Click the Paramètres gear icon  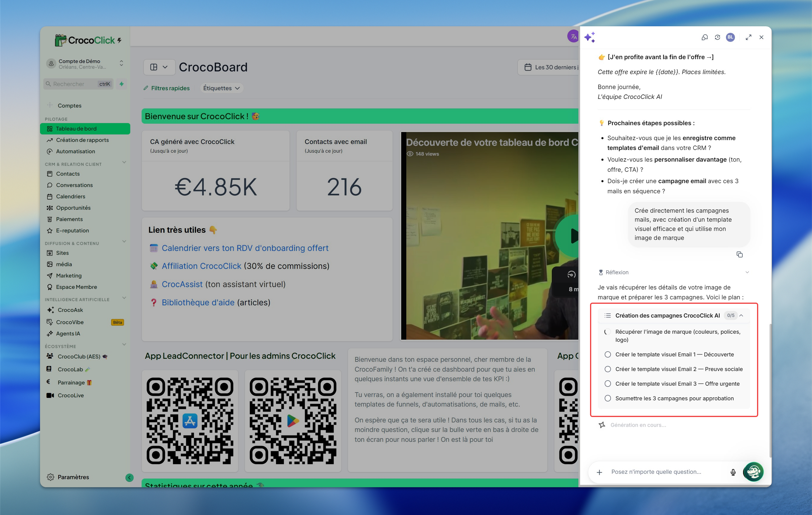coord(50,477)
